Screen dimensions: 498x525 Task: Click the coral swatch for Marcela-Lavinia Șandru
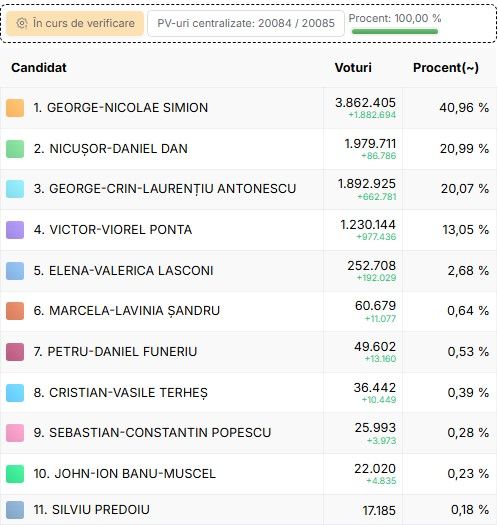(x=15, y=311)
